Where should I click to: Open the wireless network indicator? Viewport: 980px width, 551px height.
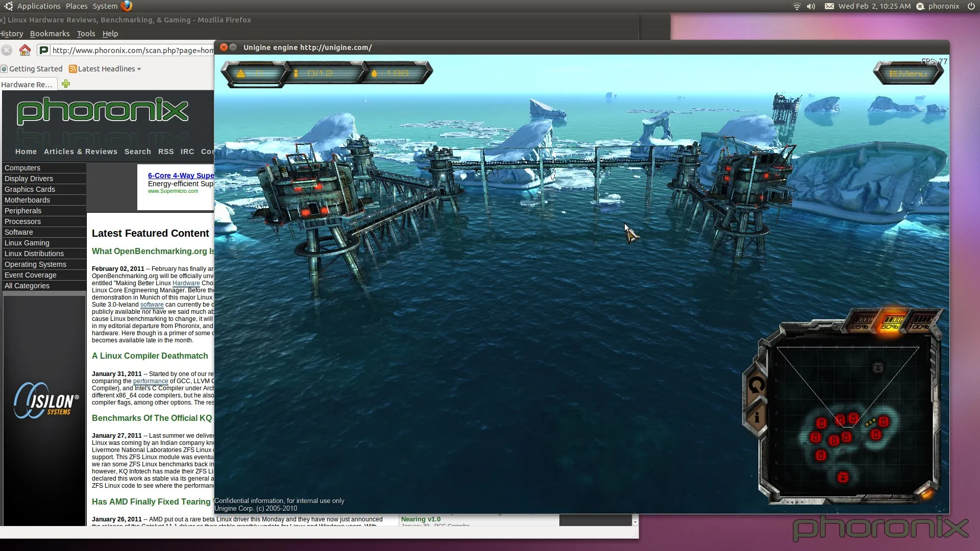796,6
